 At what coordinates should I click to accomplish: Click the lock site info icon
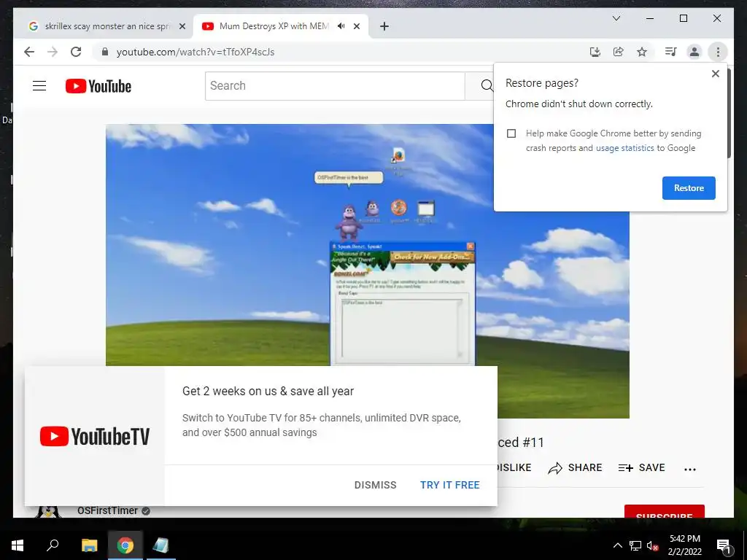tap(105, 52)
